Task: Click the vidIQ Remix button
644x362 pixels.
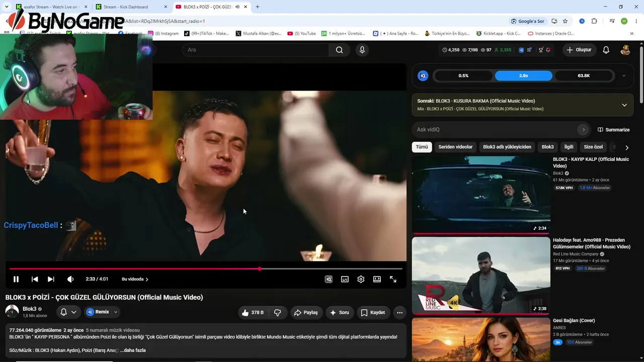Action: click(98, 312)
